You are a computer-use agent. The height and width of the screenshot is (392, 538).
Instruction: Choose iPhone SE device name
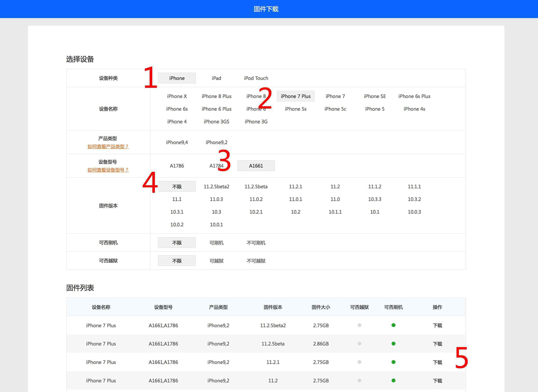tap(375, 96)
